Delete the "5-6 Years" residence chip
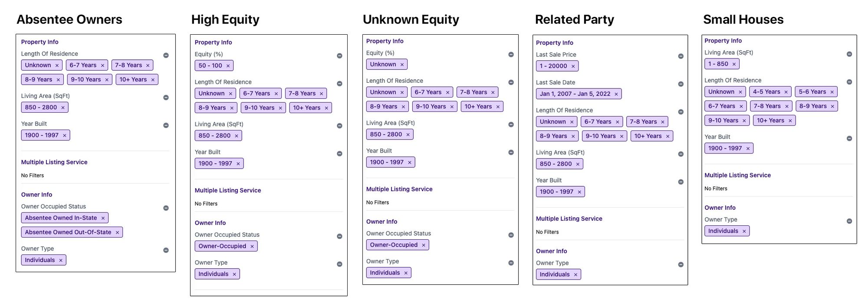The width and height of the screenshot is (868, 306). click(832, 92)
